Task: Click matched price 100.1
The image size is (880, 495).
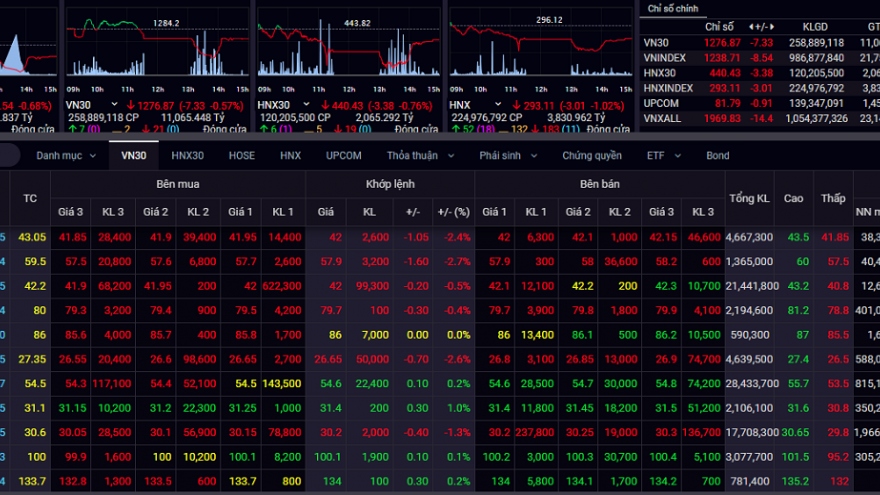Action: [327, 457]
